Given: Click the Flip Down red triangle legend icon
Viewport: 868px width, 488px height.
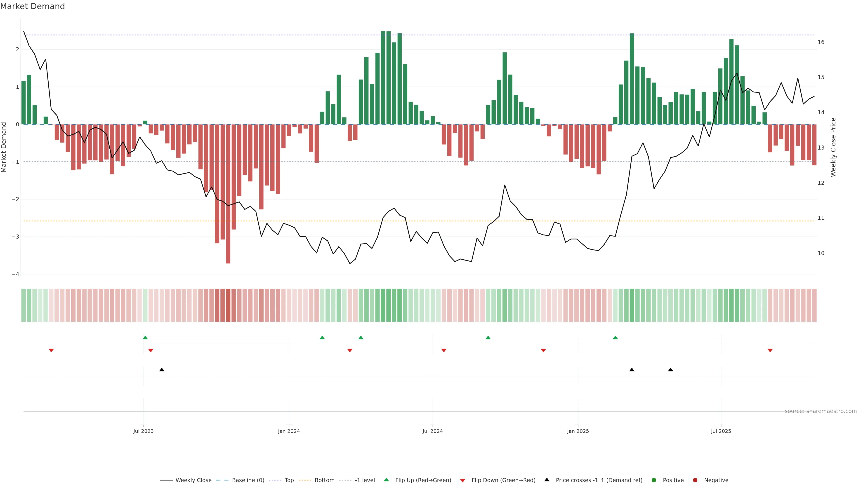Looking at the screenshot, I should [462, 480].
